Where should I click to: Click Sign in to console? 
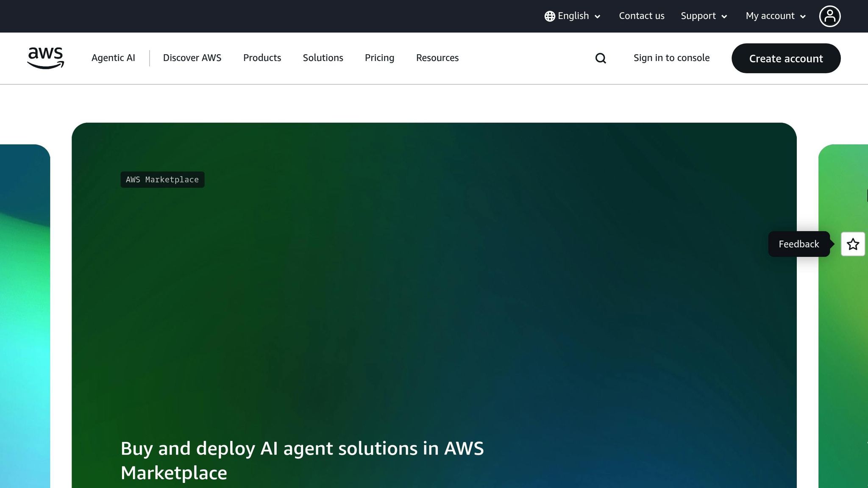[671, 58]
